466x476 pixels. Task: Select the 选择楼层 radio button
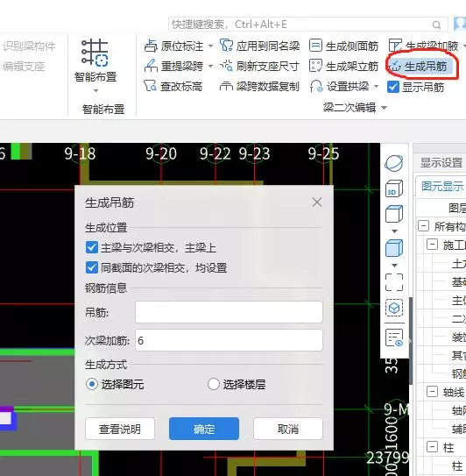213,384
